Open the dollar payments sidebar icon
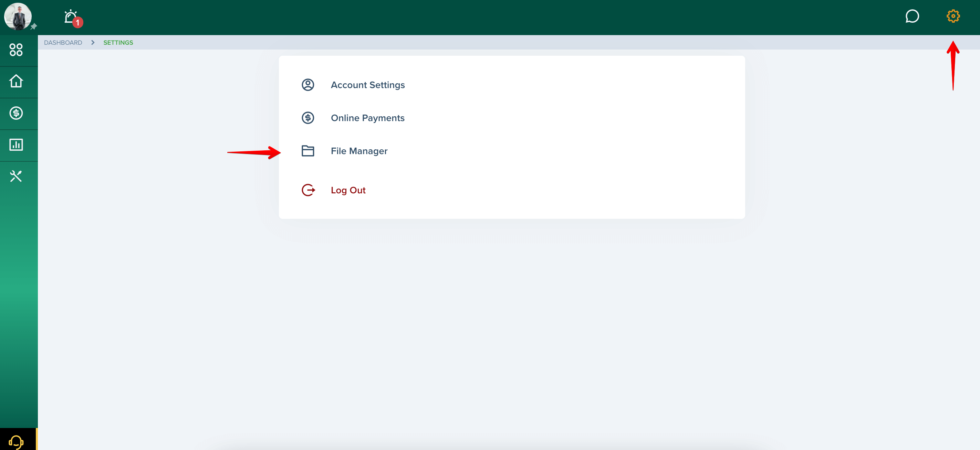Image resolution: width=980 pixels, height=450 pixels. [x=16, y=113]
